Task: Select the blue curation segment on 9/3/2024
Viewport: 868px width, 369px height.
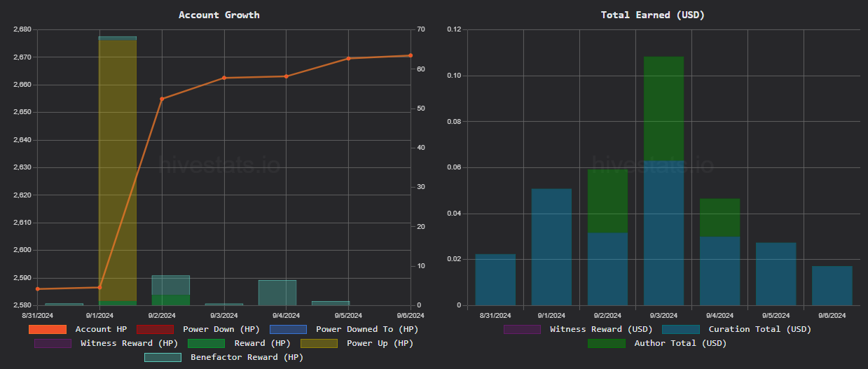Action: click(663, 233)
